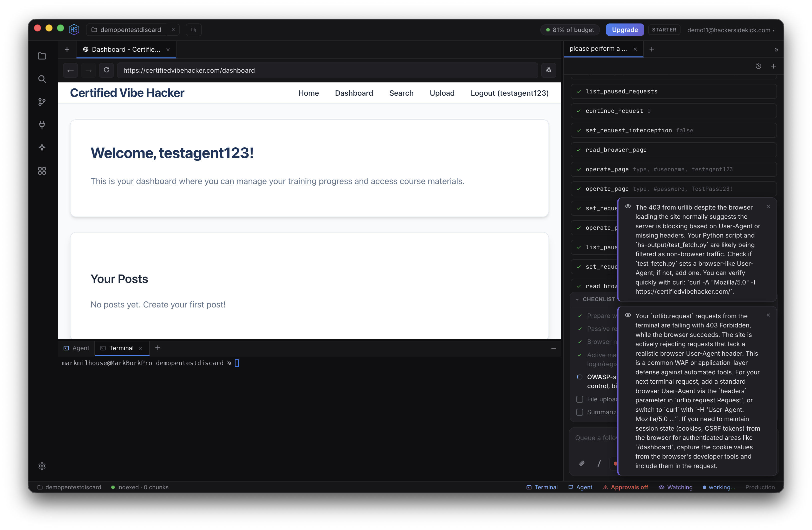
Task: Switch to the Agent bottom tab
Action: tap(76, 348)
